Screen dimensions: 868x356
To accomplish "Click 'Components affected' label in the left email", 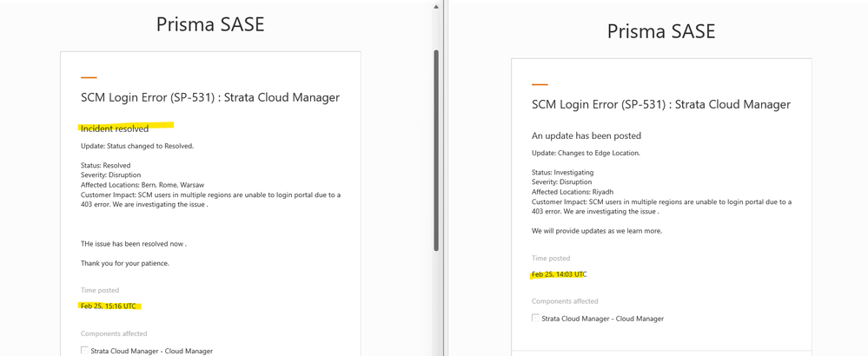I will pyautogui.click(x=114, y=333).
